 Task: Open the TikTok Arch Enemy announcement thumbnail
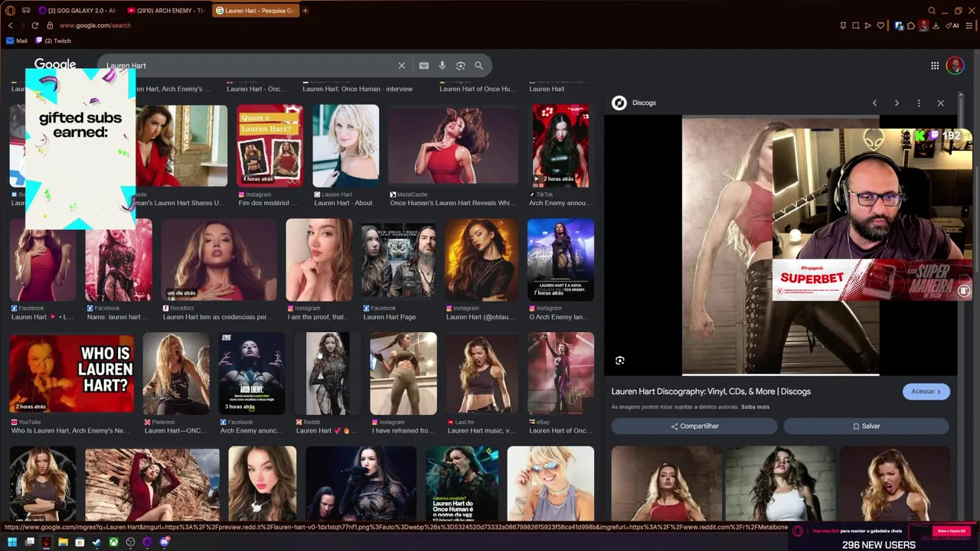click(560, 145)
